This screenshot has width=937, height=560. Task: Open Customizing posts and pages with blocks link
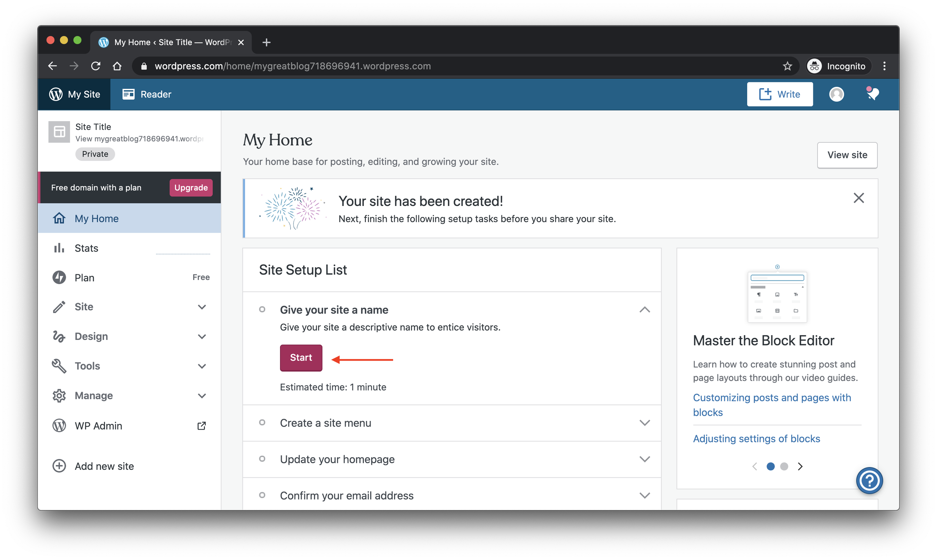coord(772,405)
